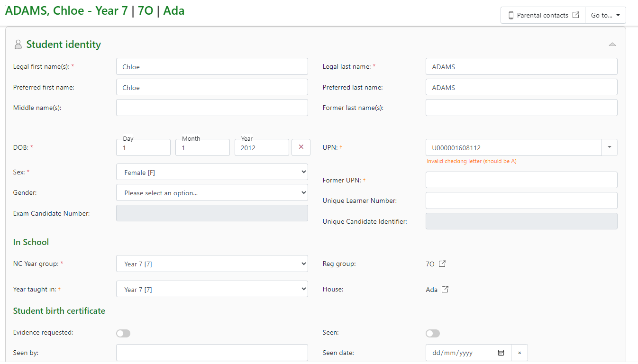The width and height of the screenshot is (638, 364).
Task: Click the Middle name(s) field
Action: [212, 108]
